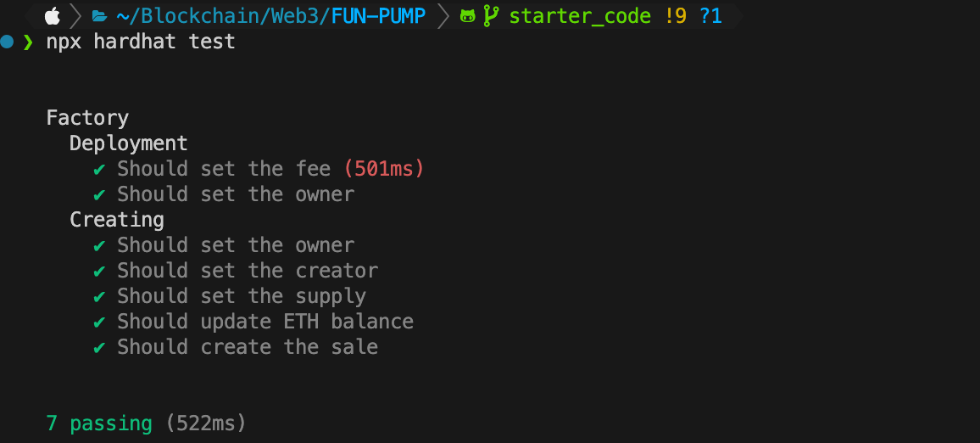Screen dimensions: 980x443
Task: Click the git branch icon
Action: [491, 16]
